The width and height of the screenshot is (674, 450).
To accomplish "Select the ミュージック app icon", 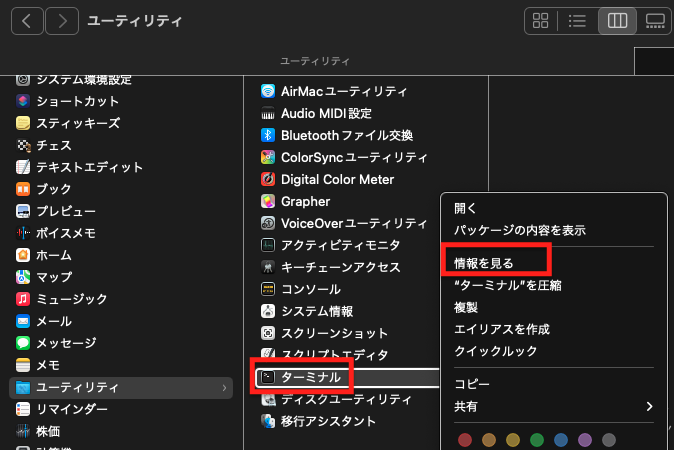I will point(23,299).
